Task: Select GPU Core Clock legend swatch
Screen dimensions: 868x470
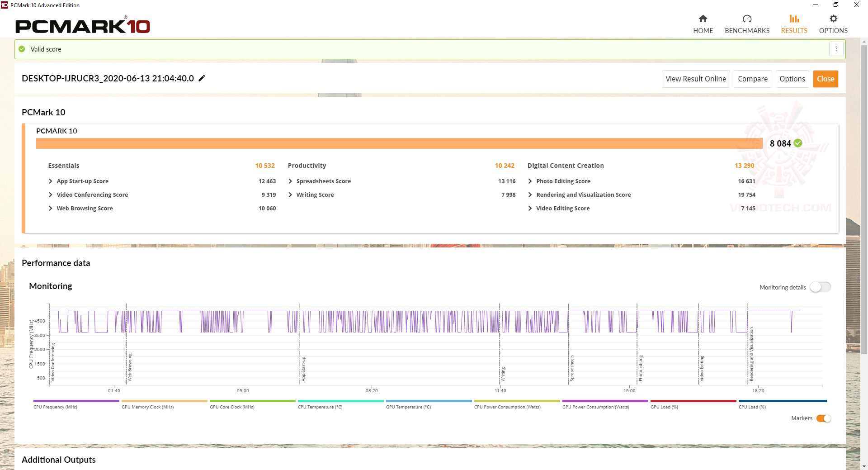Action: [x=252, y=401]
